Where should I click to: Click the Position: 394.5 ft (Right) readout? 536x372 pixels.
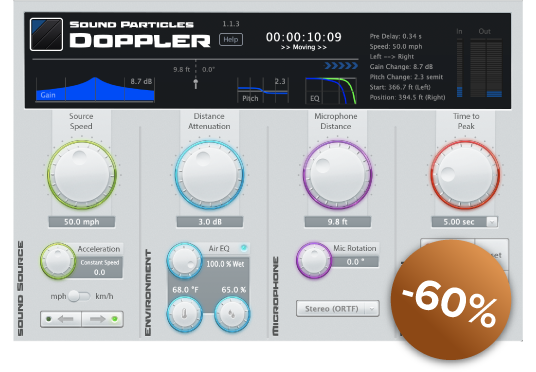click(x=407, y=97)
